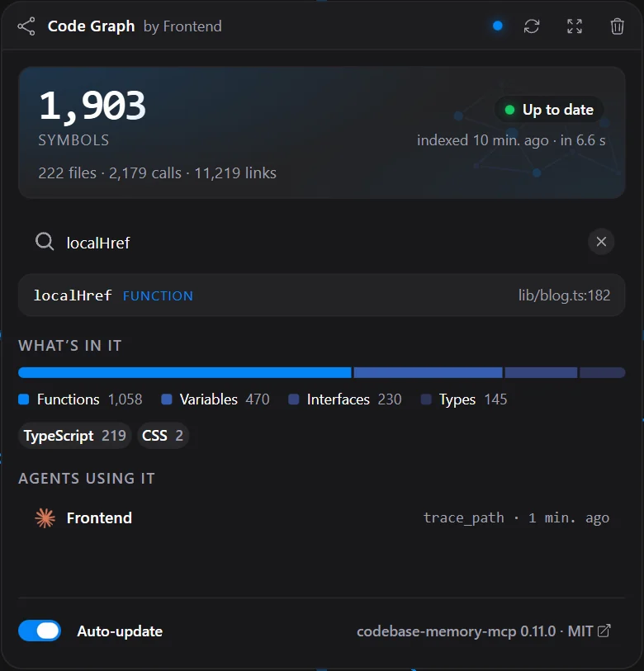The image size is (644, 671).
Task: Click the search magnifier icon
Action: (45, 242)
